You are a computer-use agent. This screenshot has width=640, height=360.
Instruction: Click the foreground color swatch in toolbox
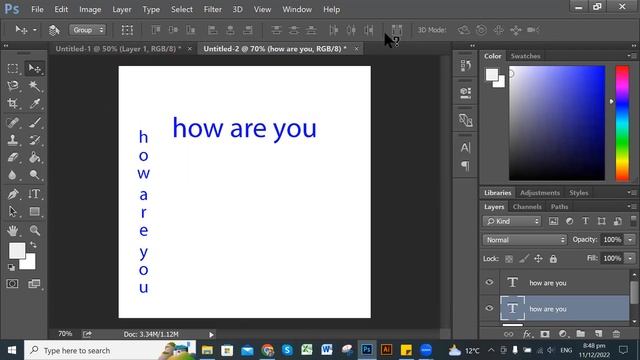17,250
